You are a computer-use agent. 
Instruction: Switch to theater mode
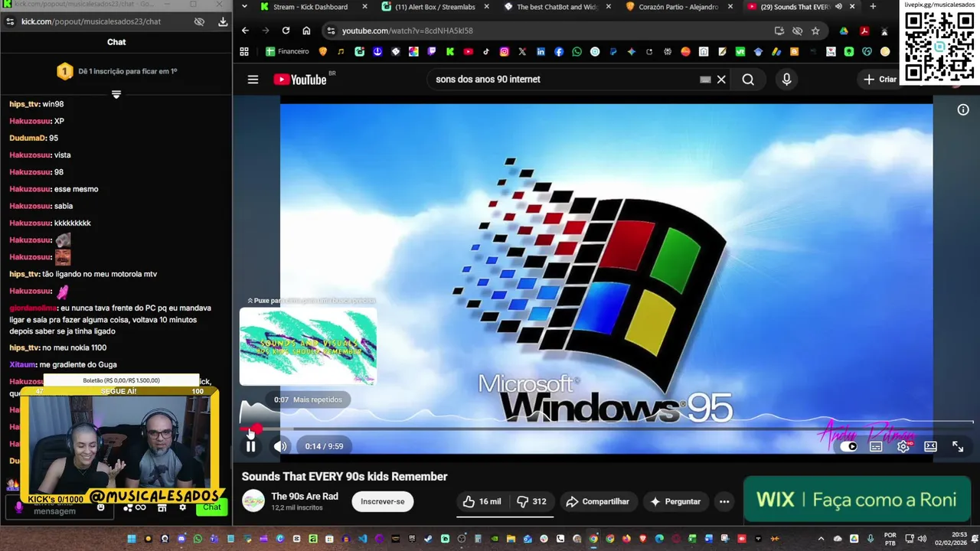[930, 446]
